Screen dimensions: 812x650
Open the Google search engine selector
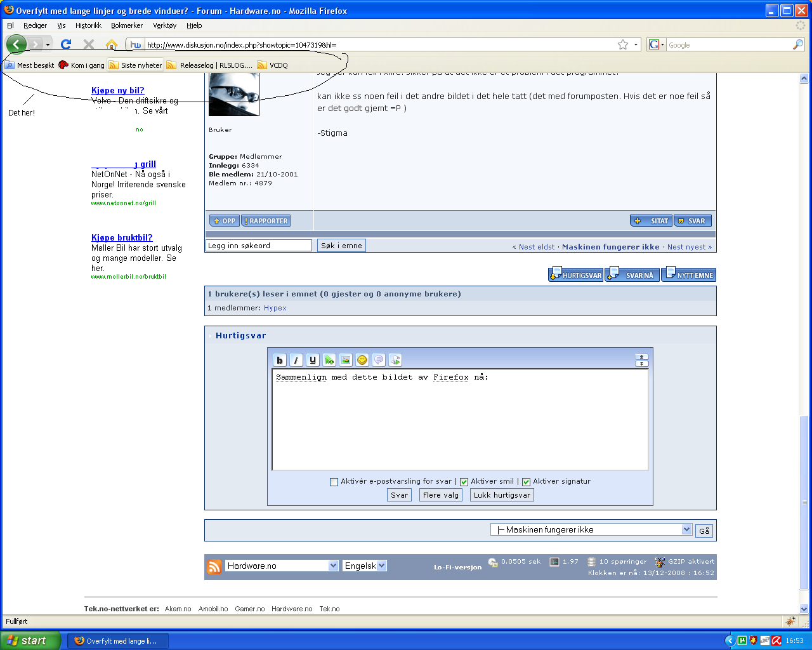(x=657, y=44)
